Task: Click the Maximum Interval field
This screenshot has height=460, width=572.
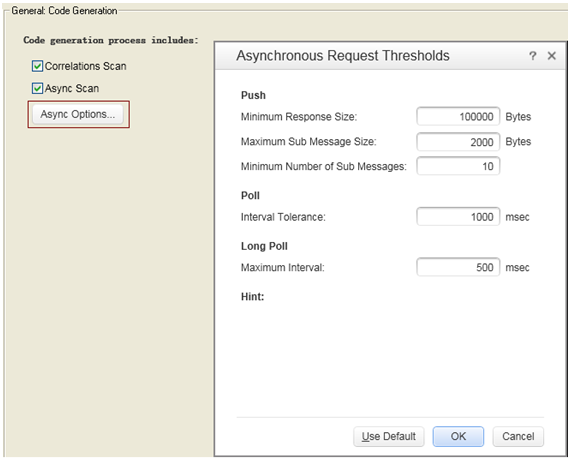Action: [x=458, y=267]
